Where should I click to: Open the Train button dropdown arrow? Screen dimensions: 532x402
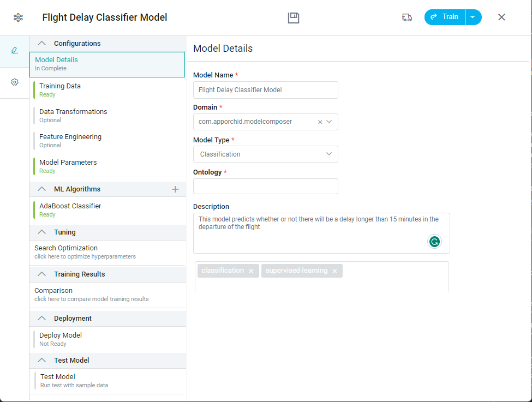(x=473, y=17)
